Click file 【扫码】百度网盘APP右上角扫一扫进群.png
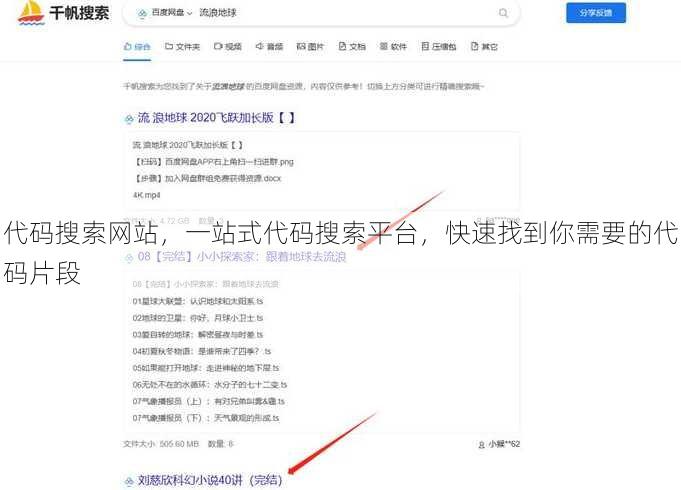 pyautogui.click(x=213, y=162)
